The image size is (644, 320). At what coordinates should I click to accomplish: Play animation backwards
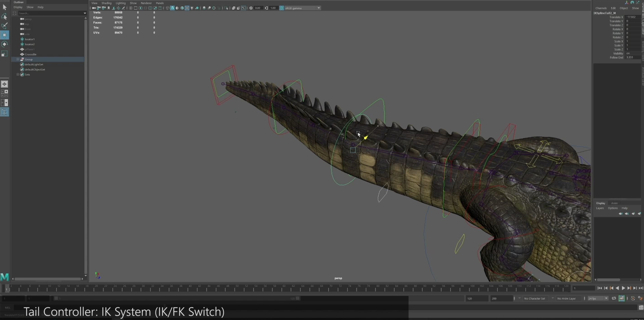[617, 288]
